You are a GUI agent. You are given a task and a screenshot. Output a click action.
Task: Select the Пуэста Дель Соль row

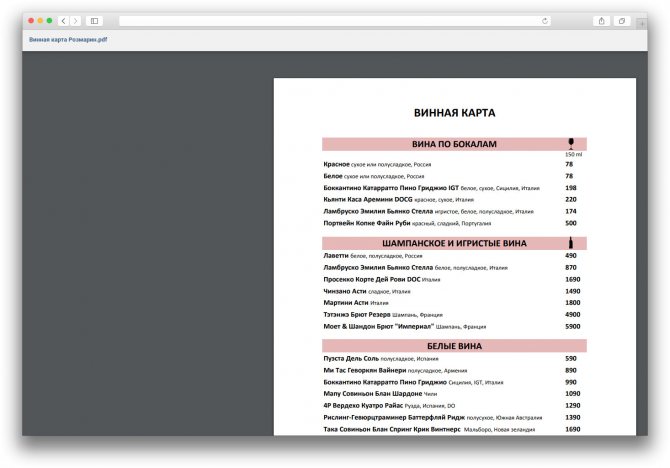click(454, 359)
